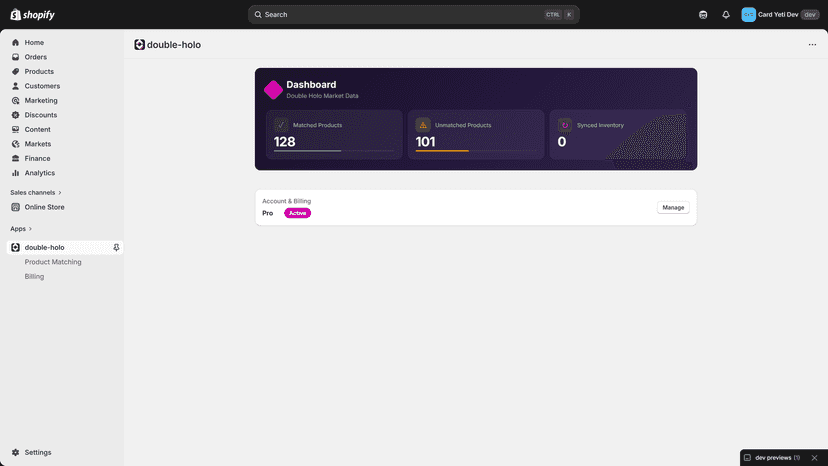Click the dev badge beside Card Yeti Dev

click(810, 15)
